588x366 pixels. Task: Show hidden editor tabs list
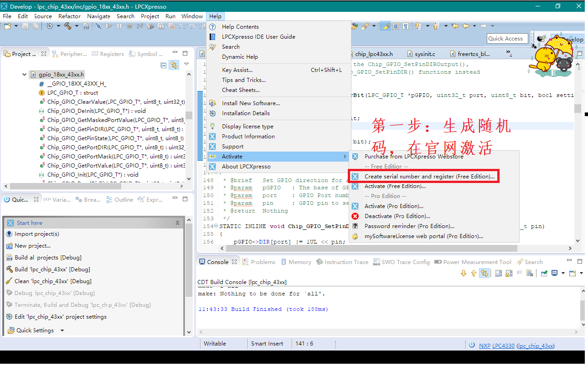509,54
